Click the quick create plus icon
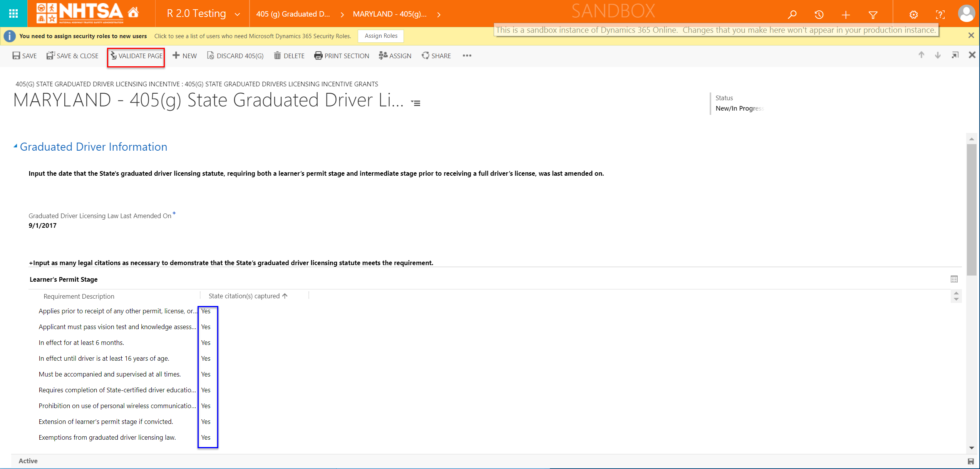This screenshot has height=469, width=980. click(846, 15)
